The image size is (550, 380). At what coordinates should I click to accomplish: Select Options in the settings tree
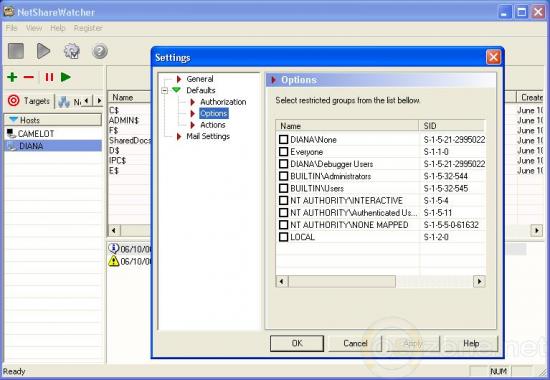(x=214, y=113)
